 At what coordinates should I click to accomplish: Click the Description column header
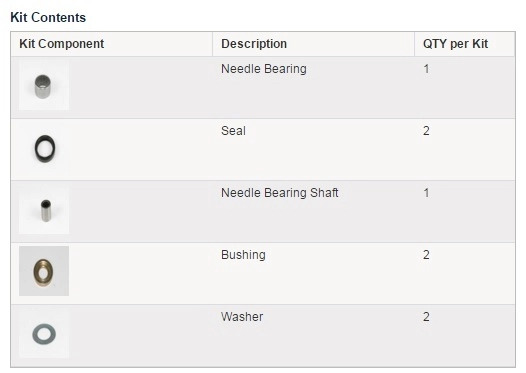coord(254,44)
